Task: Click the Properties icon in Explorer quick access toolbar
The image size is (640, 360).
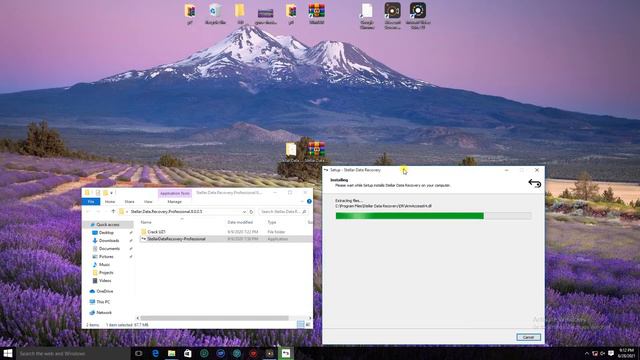Action: pyautogui.click(x=98, y=193)
